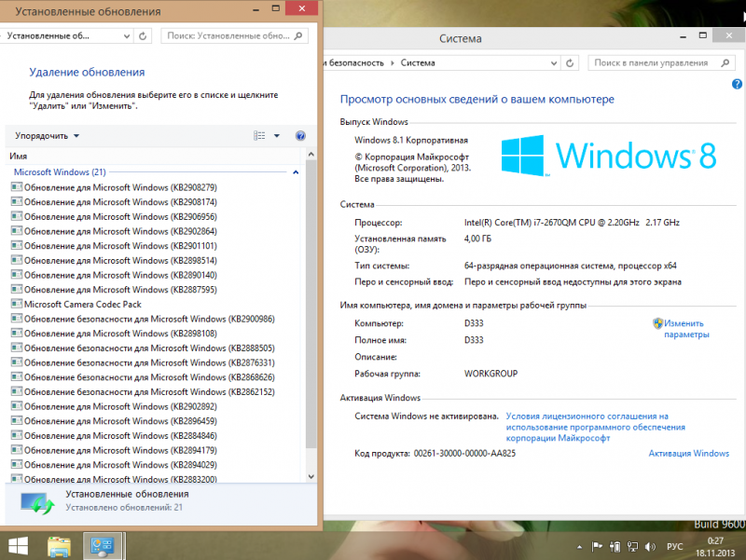Select security update KB2888505
The width and height of the screenshot is (746, 560).
[143, 348]
